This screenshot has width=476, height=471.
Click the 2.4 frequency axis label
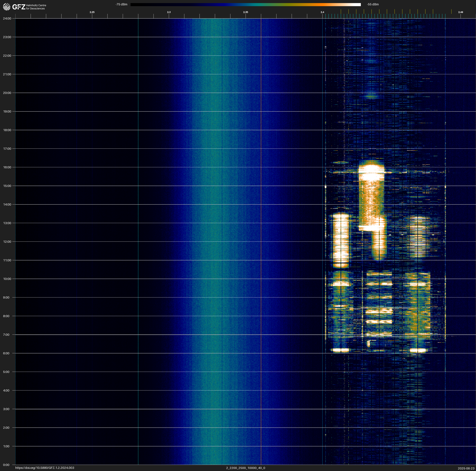[x=322, y=12]
